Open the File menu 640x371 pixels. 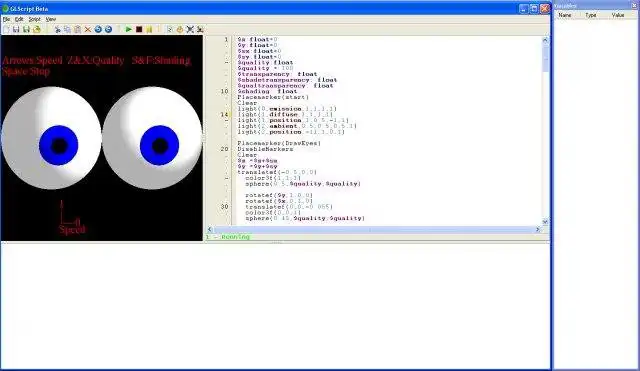click(7, 19)
